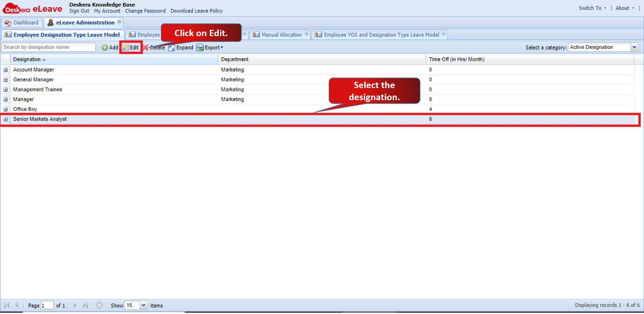Sort by the Department column header

[322, 59]
